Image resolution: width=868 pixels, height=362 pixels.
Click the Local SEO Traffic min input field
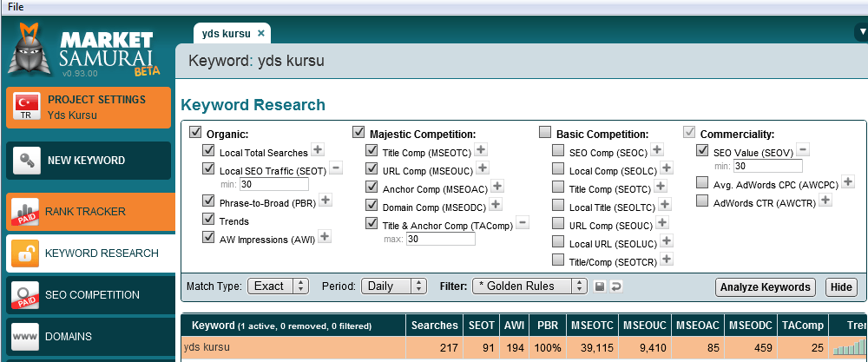(274, 184)
